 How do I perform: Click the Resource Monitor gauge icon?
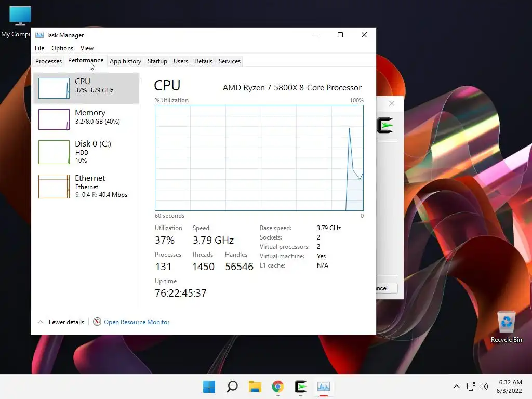[x=97, y=322]
